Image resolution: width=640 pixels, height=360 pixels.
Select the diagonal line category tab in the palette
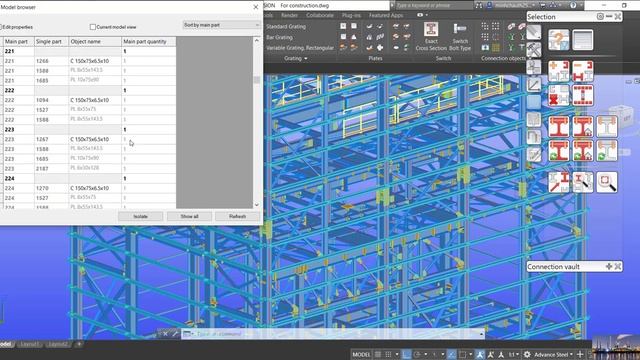coord(533,85)
